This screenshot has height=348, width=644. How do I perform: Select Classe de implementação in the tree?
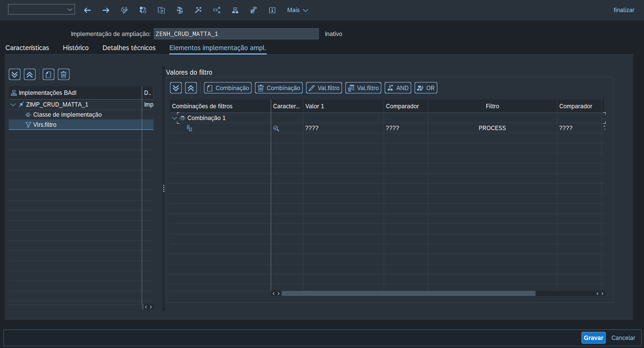click(67, 115)
